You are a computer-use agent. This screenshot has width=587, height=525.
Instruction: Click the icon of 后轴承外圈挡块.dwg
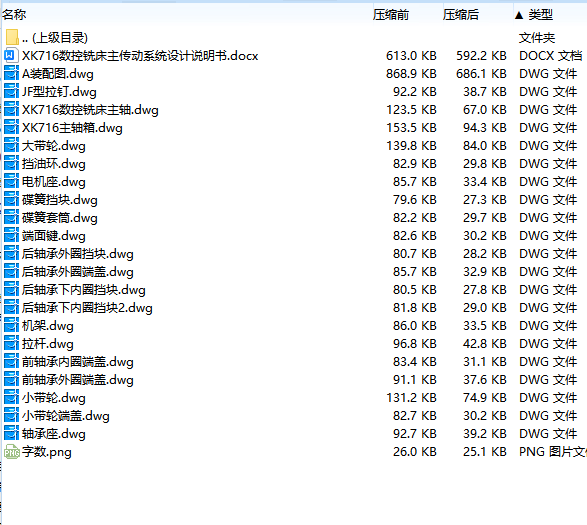(x=11, y=254)
